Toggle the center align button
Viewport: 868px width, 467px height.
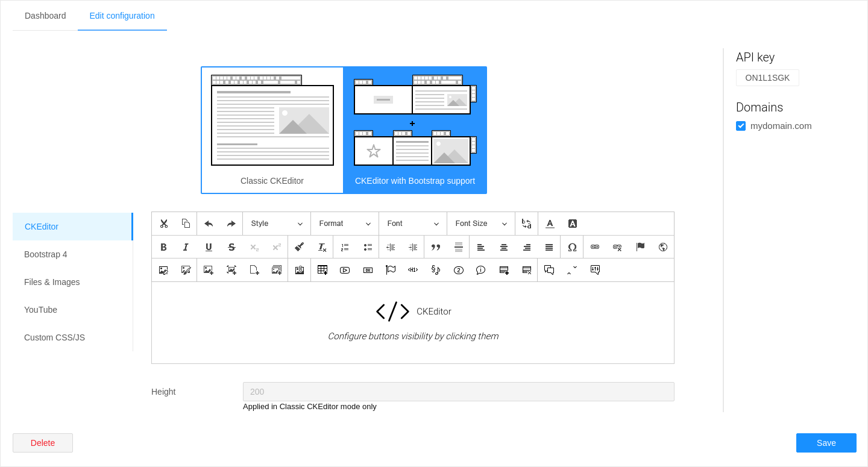[504, 247]
